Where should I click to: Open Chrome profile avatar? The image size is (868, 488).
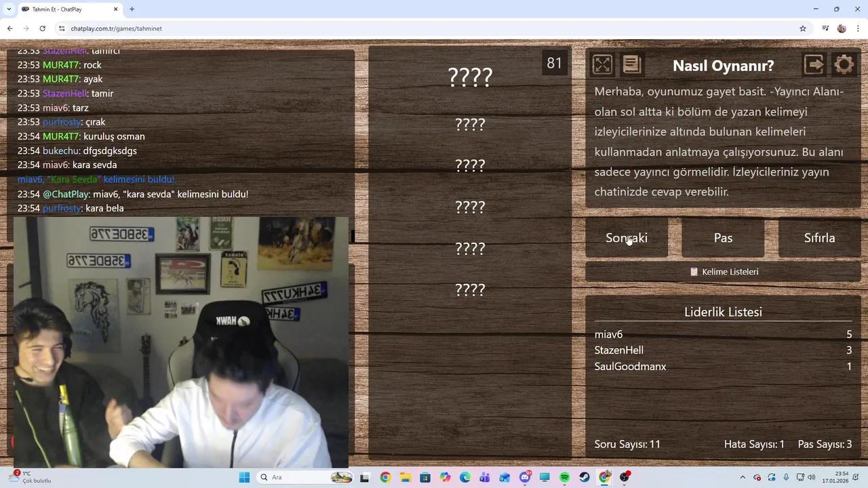click(x=842, y=28)
